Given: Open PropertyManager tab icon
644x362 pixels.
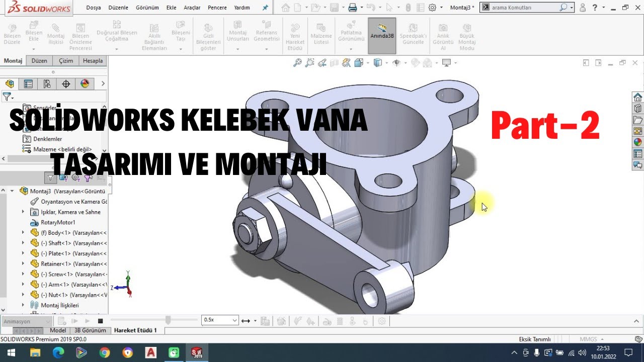Looking at the screenshot, I should [x=28, y=84].
